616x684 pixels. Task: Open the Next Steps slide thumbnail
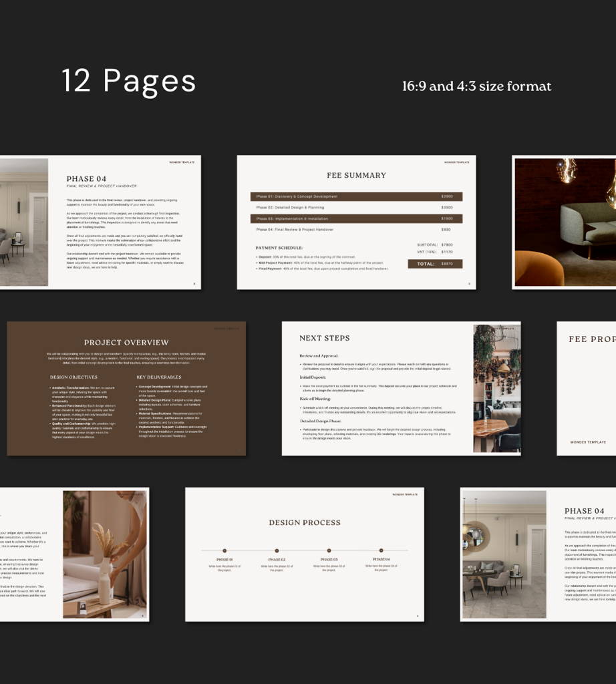pos(402,389)
